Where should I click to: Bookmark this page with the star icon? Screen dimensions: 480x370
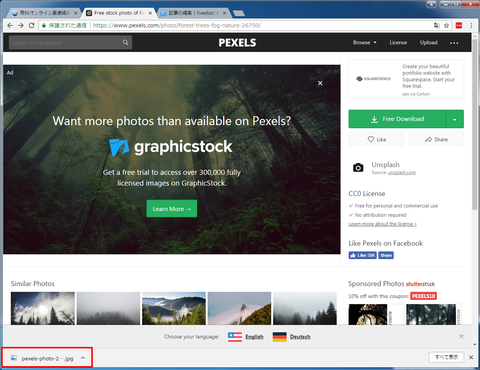446,25
